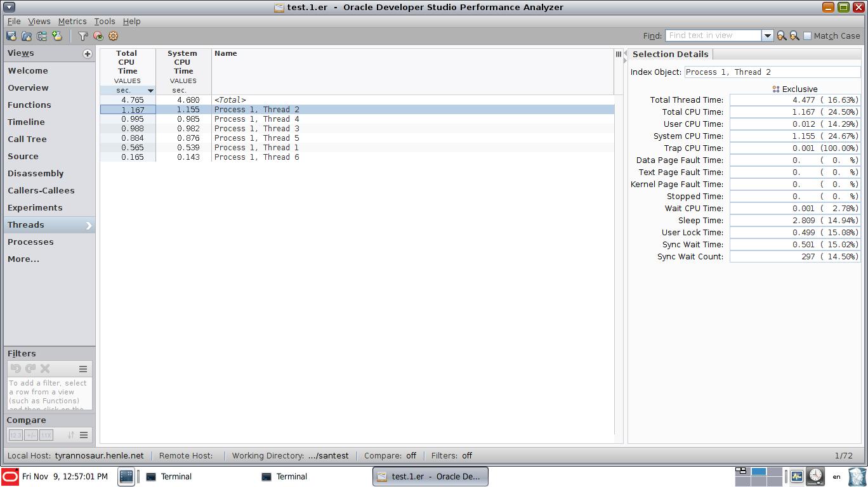Screen dimensions: 868x487
Task: Click the trash icon in the taskbar
Action: point(857,476)
